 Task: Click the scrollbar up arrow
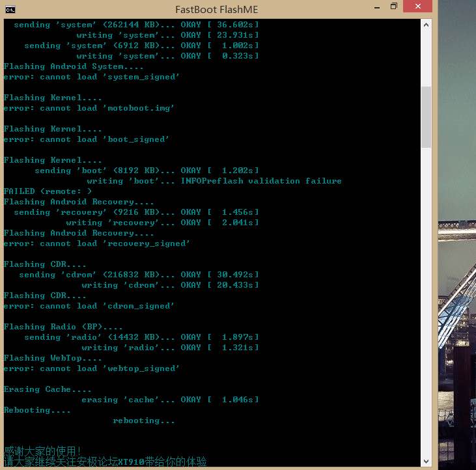coord(427,25)
